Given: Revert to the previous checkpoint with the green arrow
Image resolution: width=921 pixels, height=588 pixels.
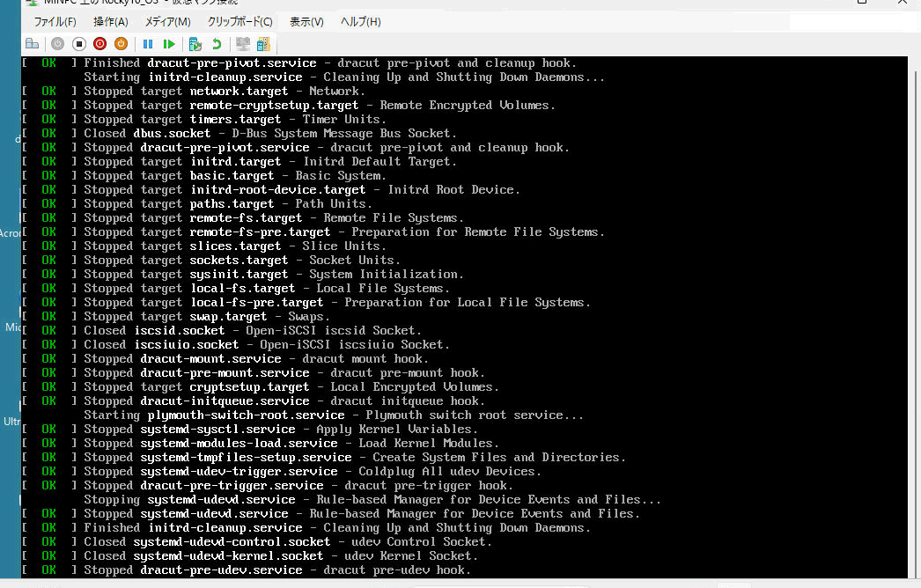Looking at the screenshot, I should 217,44.
